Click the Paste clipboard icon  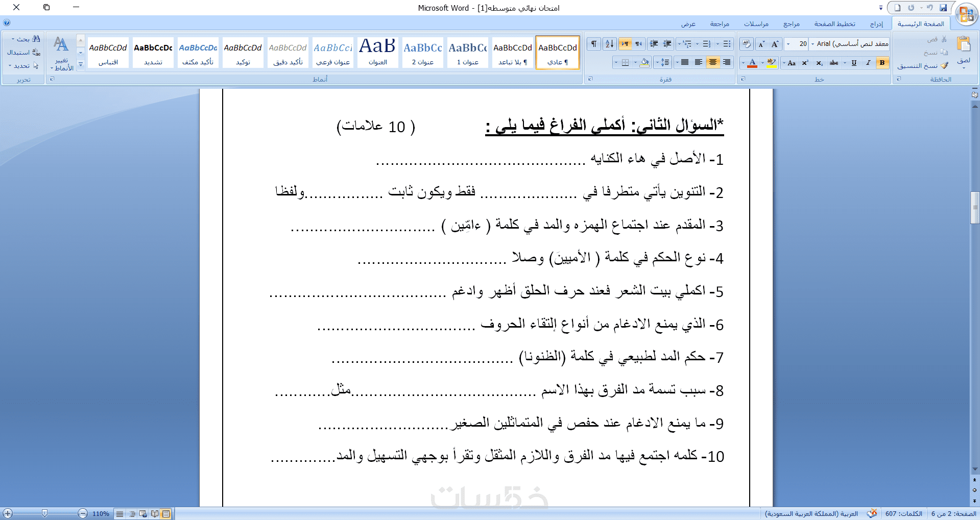(x=964, y=44)
